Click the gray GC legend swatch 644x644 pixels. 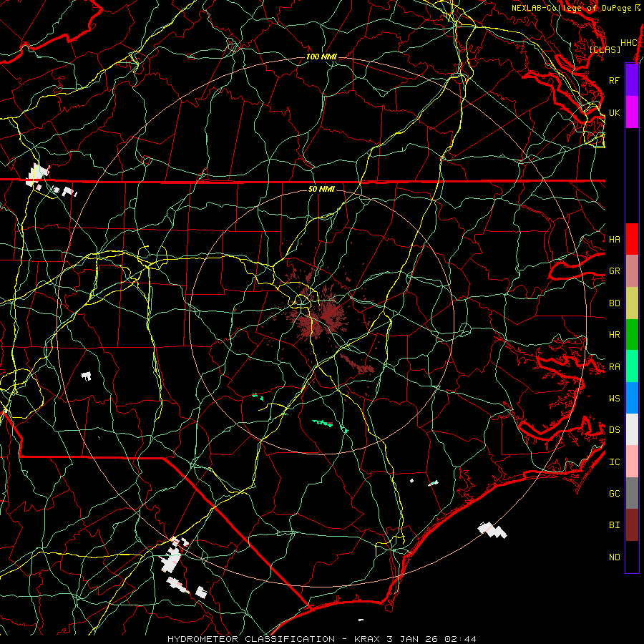click(x=632, y=493)
